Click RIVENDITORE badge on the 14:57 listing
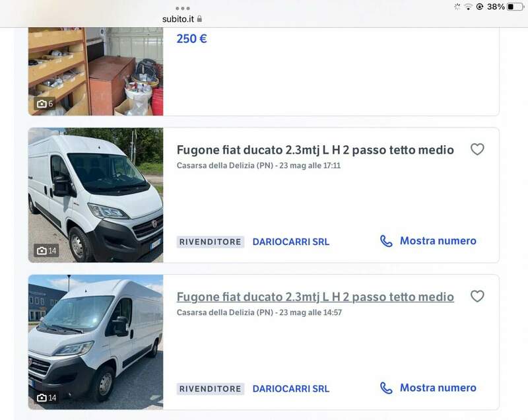This screenshot has height=420, width=528. (x=210, y=389)
